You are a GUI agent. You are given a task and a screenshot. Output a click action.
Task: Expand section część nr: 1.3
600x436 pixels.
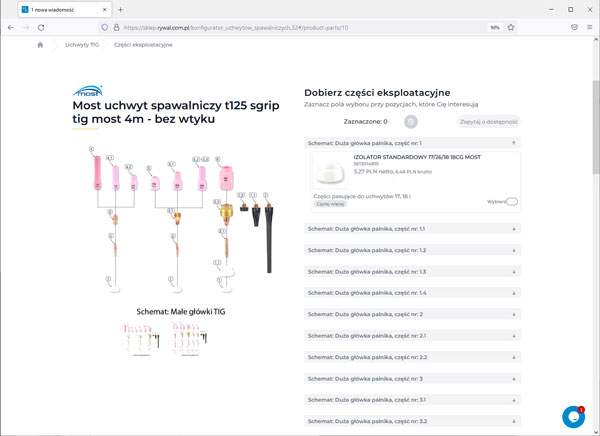coord(412,272)
